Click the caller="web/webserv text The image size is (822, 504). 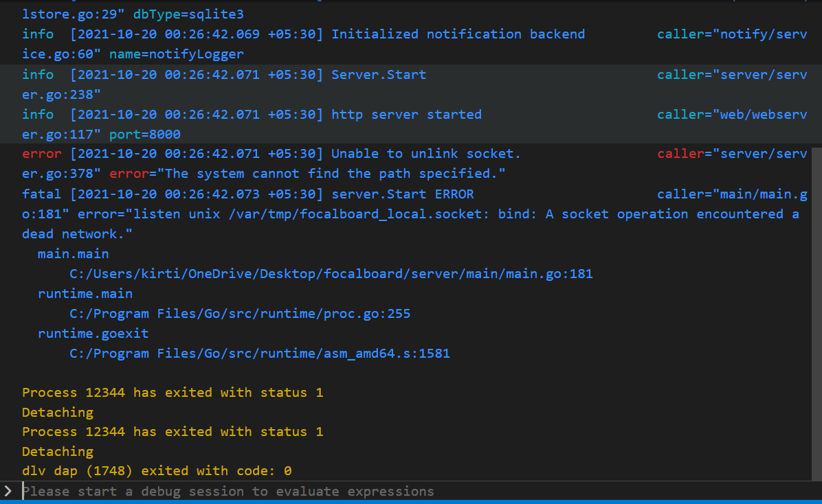[x=733, y=115]
